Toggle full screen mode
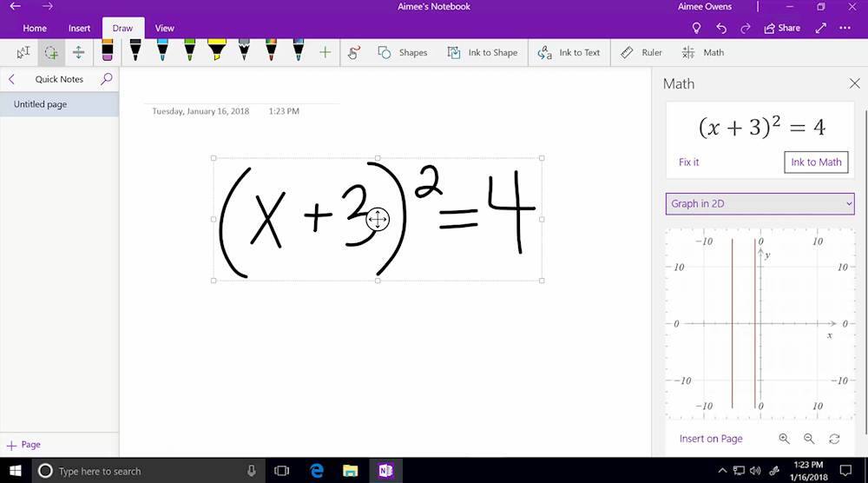This screenshot has width=868, height=483. [x=821, y=28]
